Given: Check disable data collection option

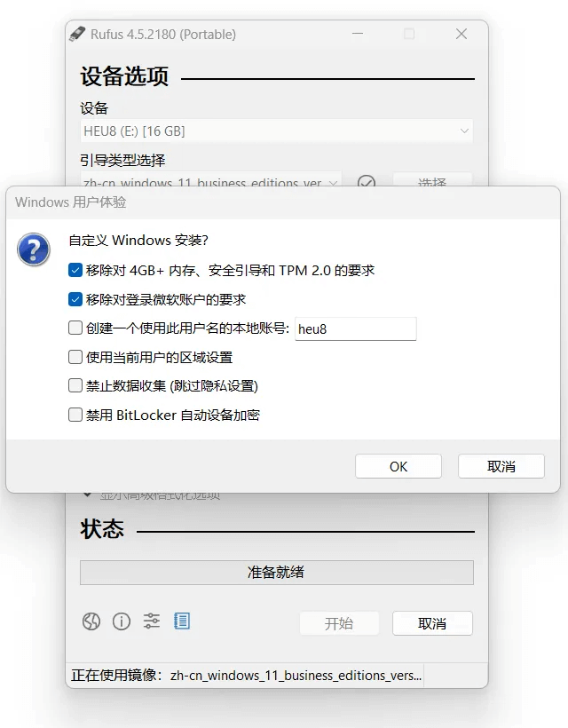Looking at the screenshot, I should [x=75, y=385].
